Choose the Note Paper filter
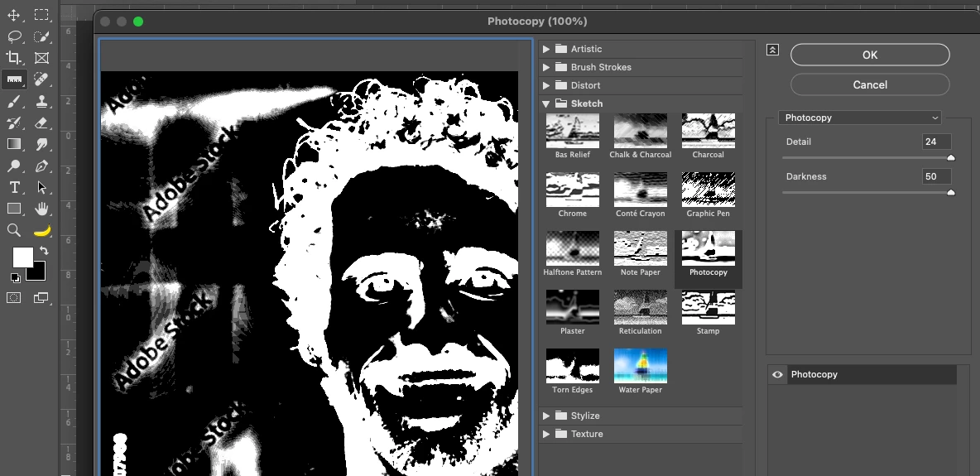The image size is (980, 476). [640, 248]
